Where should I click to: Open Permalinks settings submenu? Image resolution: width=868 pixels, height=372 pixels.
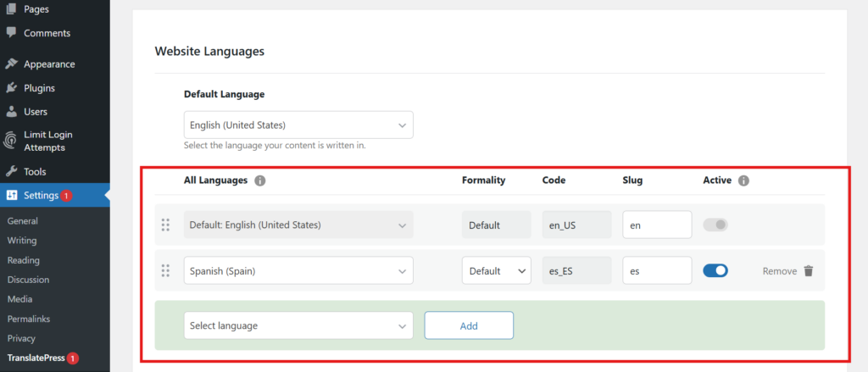(29, 319)
